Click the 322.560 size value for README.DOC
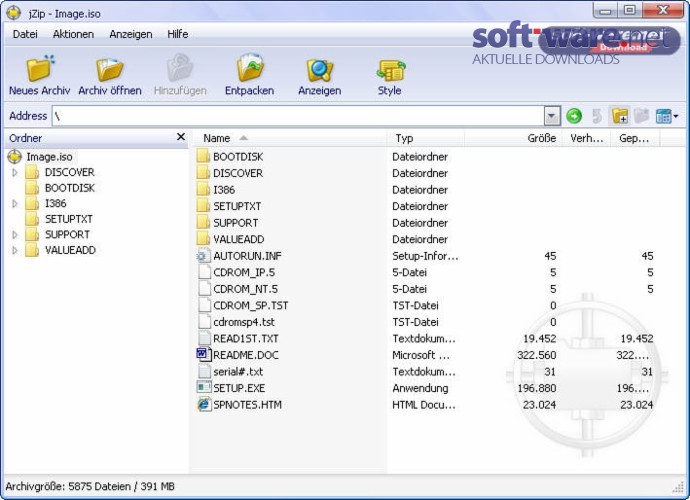690x500 pixels. (x=536, y=355)
